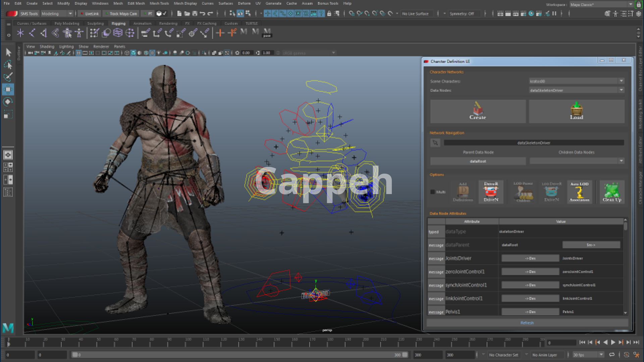The width and height of the screenshot is (644, 362).
Task: Select the Lattice deformer shelf icon
Action: 118,33
